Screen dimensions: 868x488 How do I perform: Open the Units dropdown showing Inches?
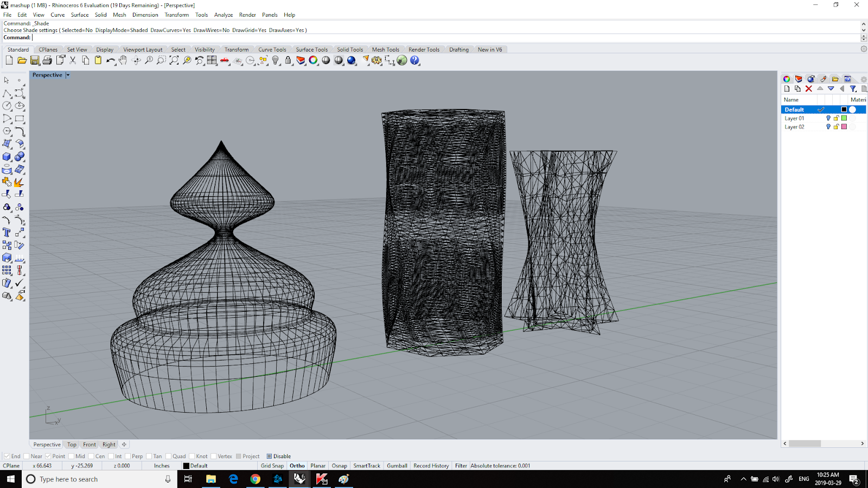162,466
